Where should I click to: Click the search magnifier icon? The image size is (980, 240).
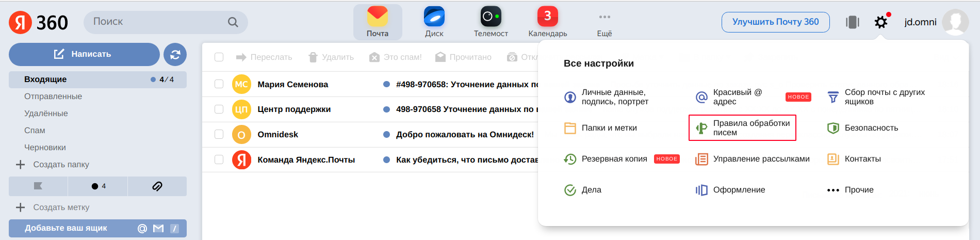pos(233,22)
